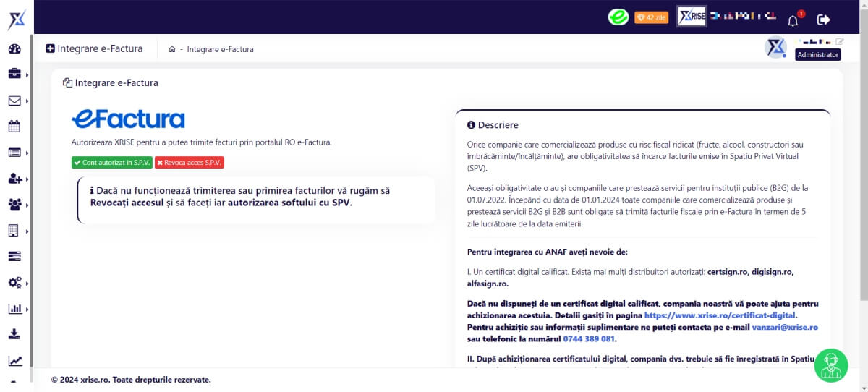Image resolution: width=868 pixels, height=392 pixels.
Task: Click the XRISE logo at top-left corner
Action: pos(16,20)
